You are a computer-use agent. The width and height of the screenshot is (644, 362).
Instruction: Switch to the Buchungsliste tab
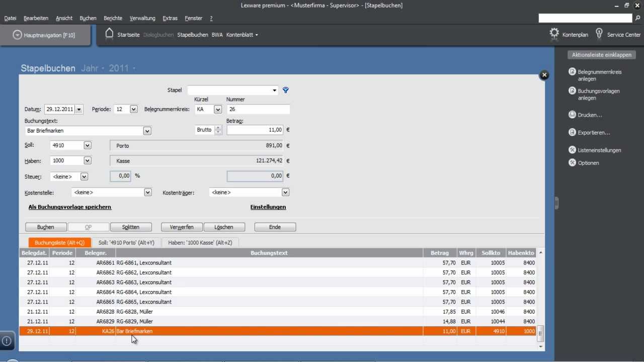tap(59, 242)
